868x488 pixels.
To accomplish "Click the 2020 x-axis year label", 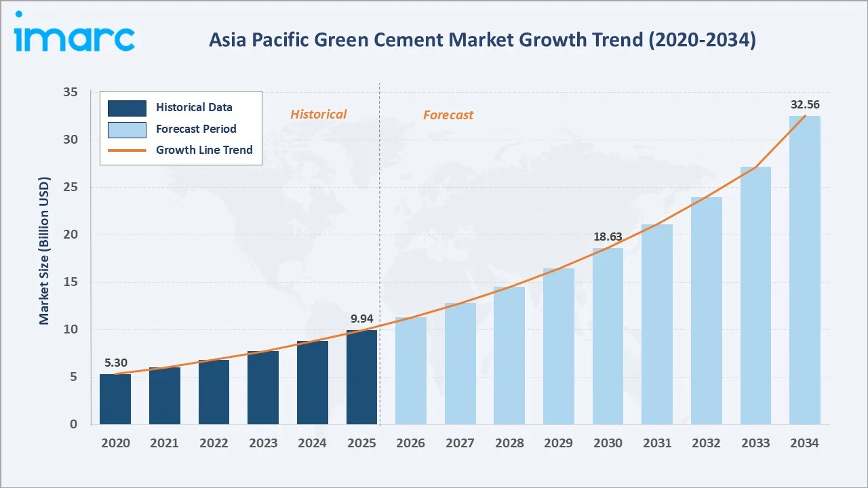I will pyautogui.click(x=115, y=443).
